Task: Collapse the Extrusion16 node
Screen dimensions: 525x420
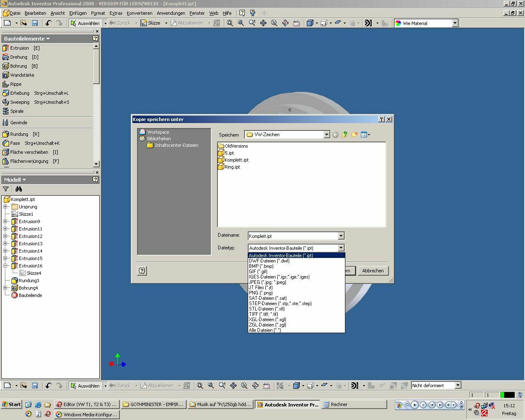Action: point(6,266)
